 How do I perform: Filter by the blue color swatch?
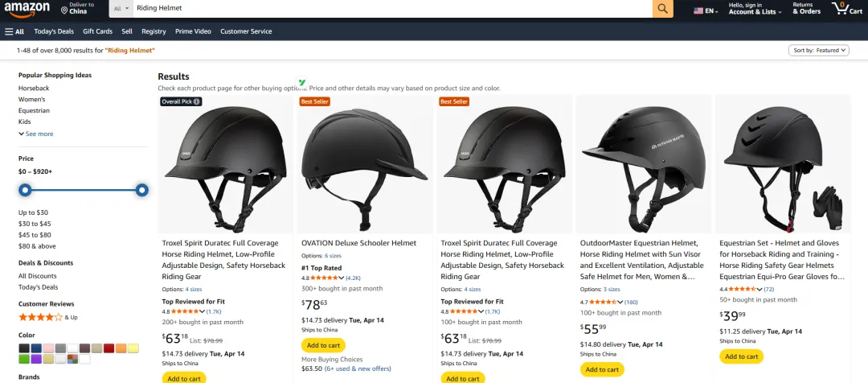tap(36, 348)
